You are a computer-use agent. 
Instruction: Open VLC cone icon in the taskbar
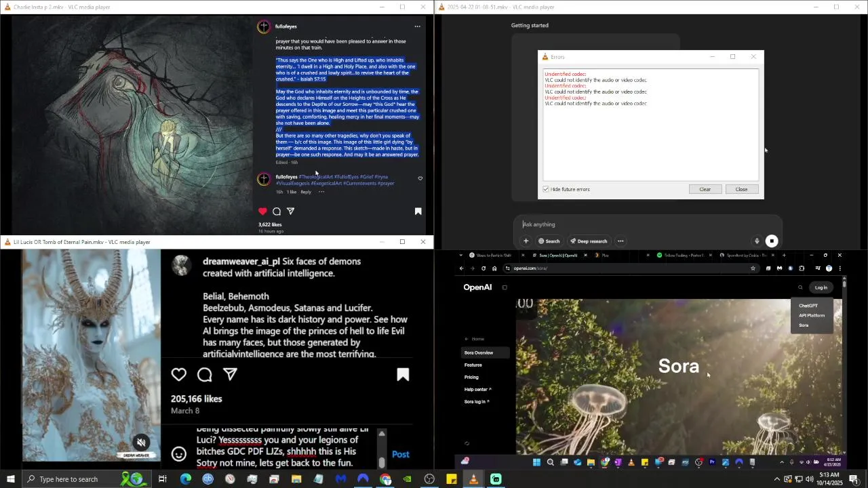click(473, 479)
